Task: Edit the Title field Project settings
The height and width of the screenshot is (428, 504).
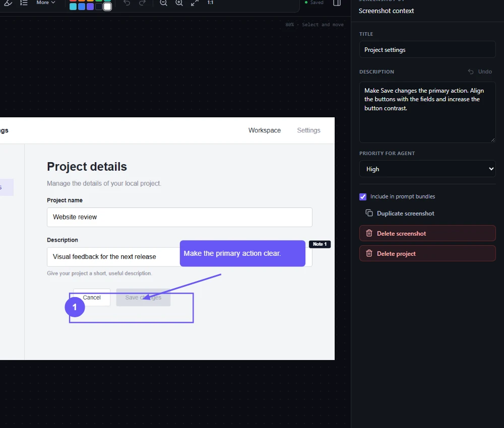Action: (x=427, y=50)
